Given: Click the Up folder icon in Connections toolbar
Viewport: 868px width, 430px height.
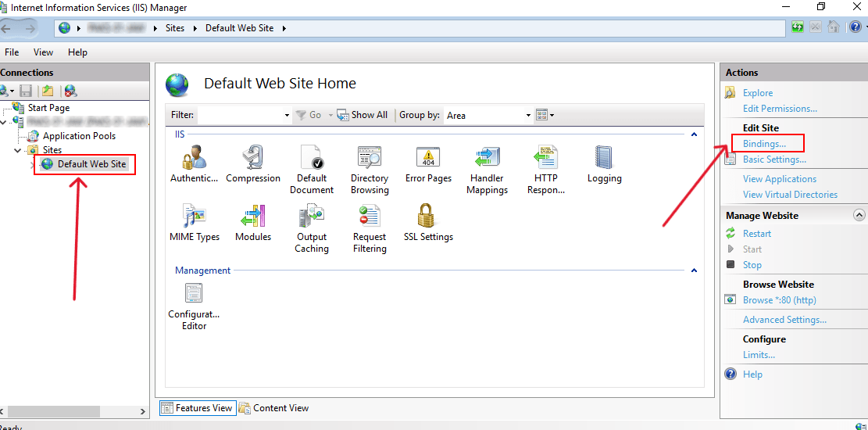Looking at the screenshot, I should [48, 91].
